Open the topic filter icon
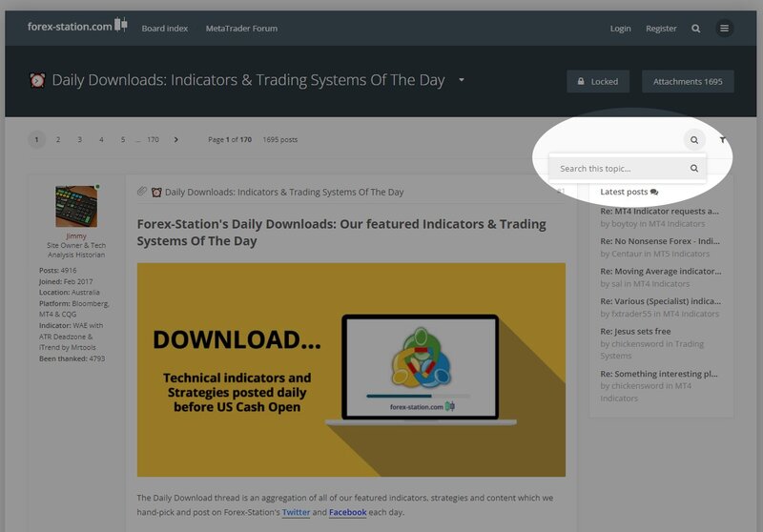 coord(723,140)
